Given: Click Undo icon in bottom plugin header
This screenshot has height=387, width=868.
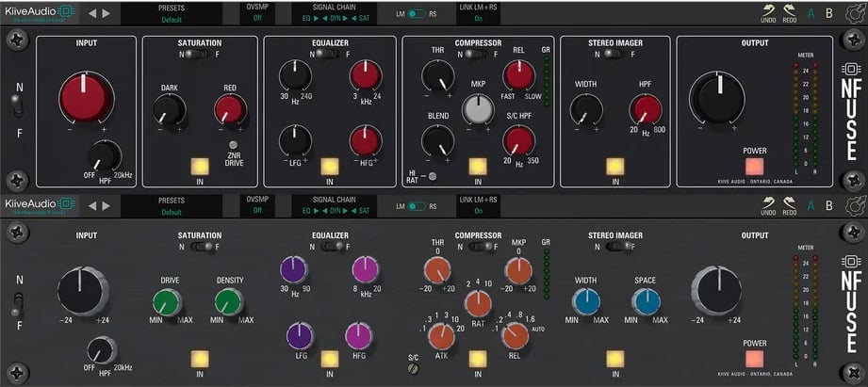Looking at the screenshot, I should point(768,205).
